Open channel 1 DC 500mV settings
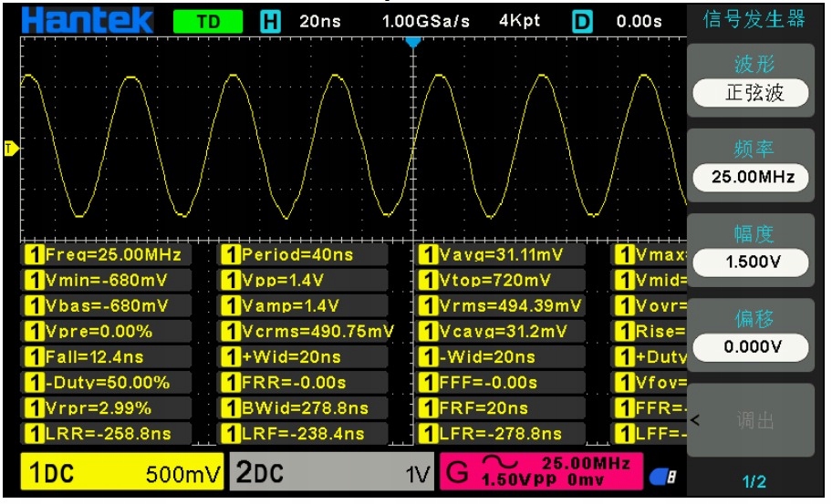 [122, 472]
